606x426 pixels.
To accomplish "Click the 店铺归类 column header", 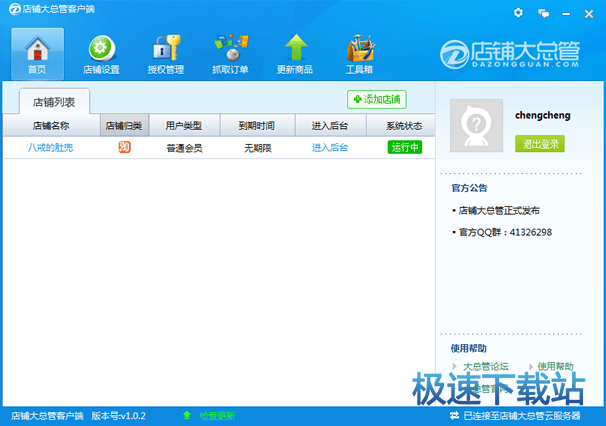I will click(x=124, y=125).
